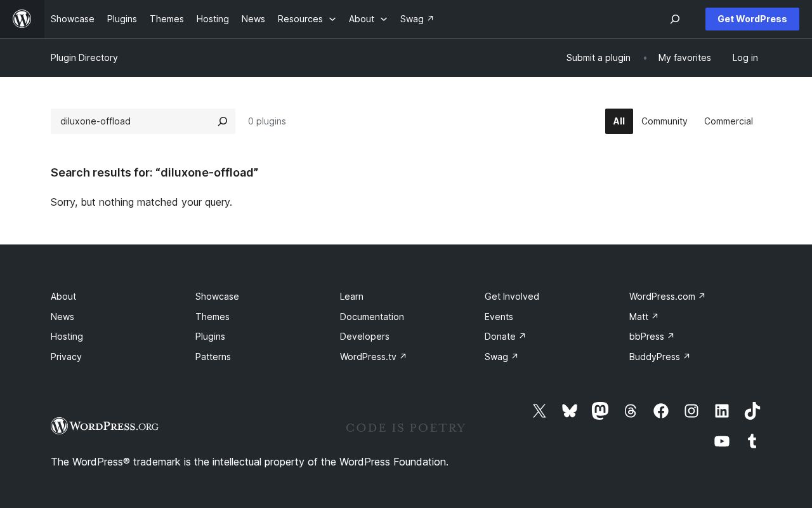812x508 pixels.
Task: Open Developers footer link
Action: [x=365, y=337]
